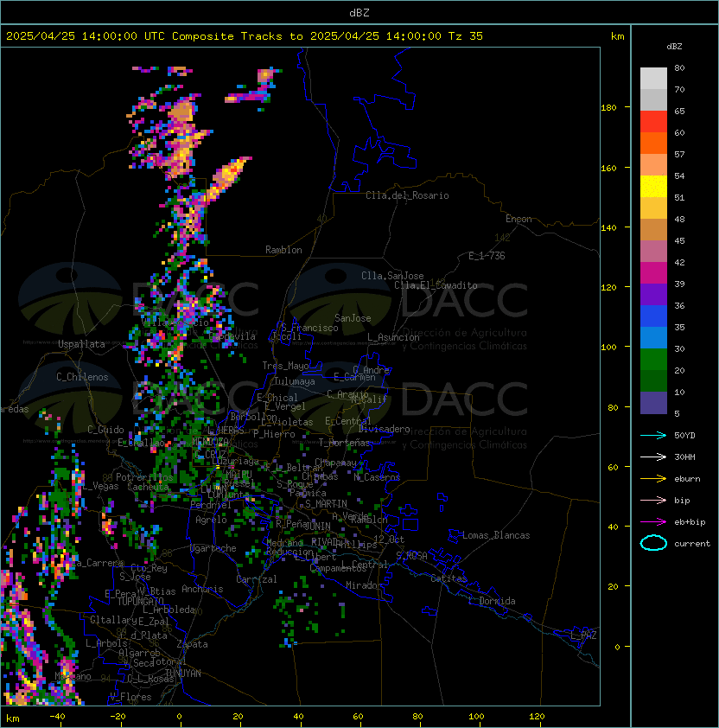Click the Clla.SanJose label
Viewport: 719px width, 728px height.
point(392,276)
